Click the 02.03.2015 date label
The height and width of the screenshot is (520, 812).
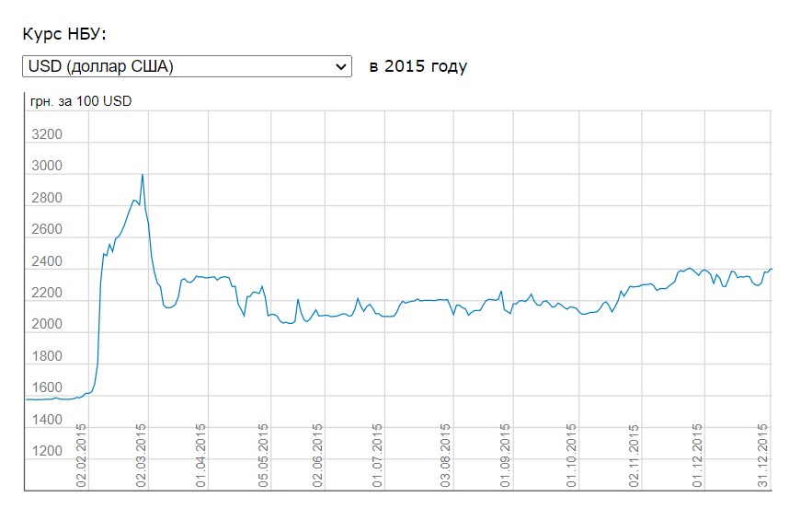142,455
